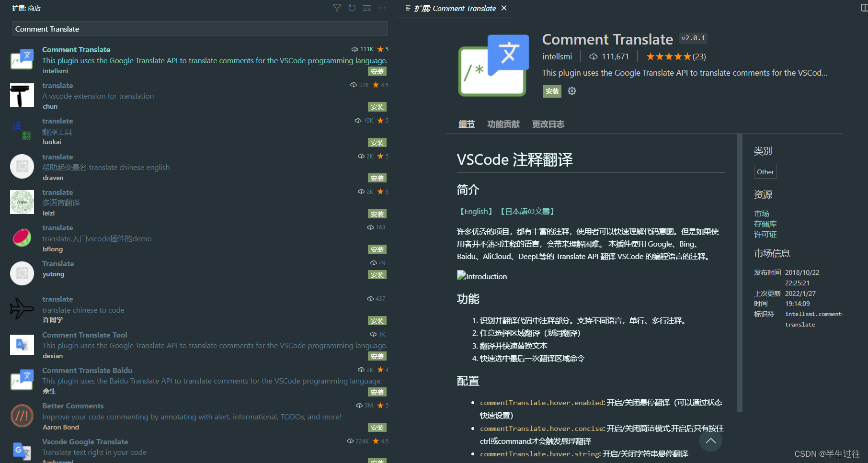Select yutong's Translate placeholder icon

pyautogui.click(x=22, y=273)
